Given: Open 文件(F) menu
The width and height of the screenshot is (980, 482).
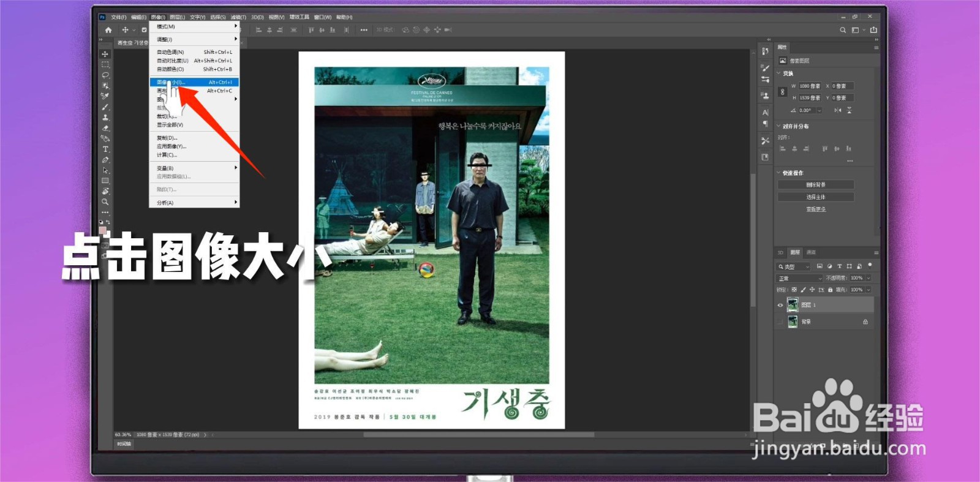Looking at the screenshot, I should tap(118, 17).
